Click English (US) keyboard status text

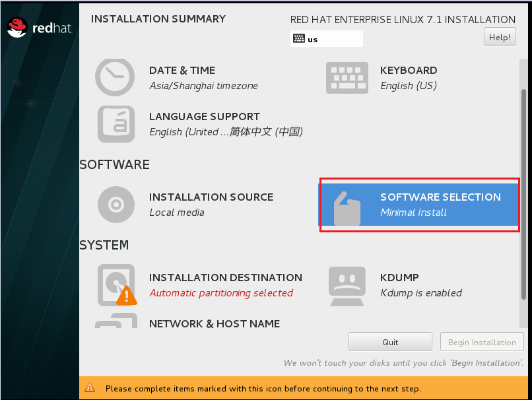pos(409,86)
